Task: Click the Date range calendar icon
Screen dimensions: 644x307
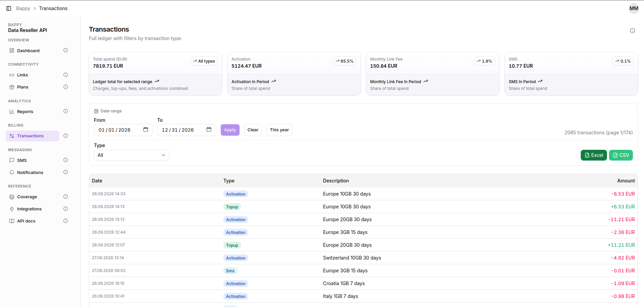Action: (x=96, y=111)
